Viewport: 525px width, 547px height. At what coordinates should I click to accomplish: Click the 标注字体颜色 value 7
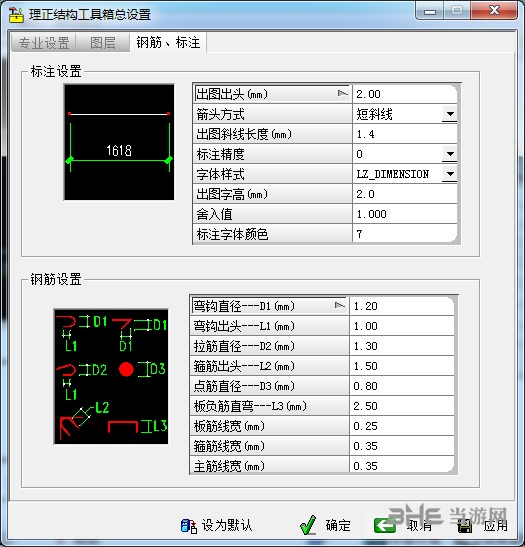coord(405,234)
